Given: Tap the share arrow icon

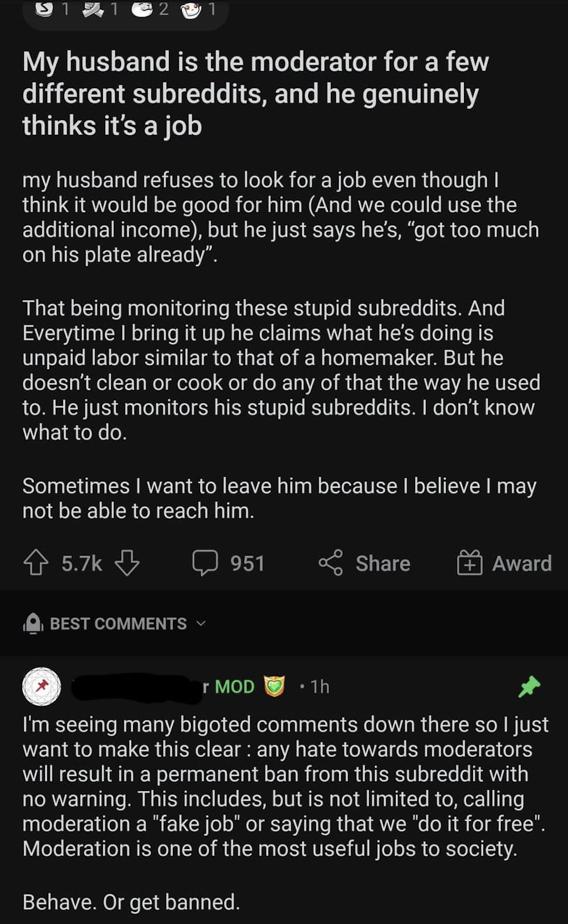Looking at the screenshot, I should click(x=330, y=563).
